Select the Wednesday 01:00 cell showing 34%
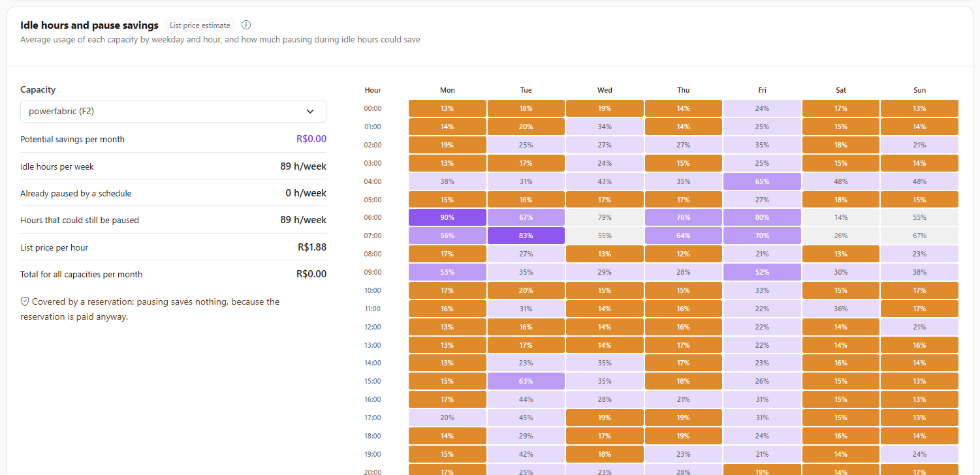This screenshot has height=475, width=980. coord(605,127)
